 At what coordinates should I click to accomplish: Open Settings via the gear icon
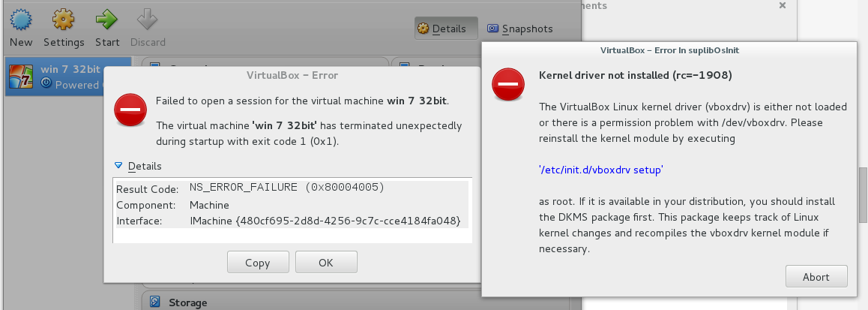coord(64,20)
